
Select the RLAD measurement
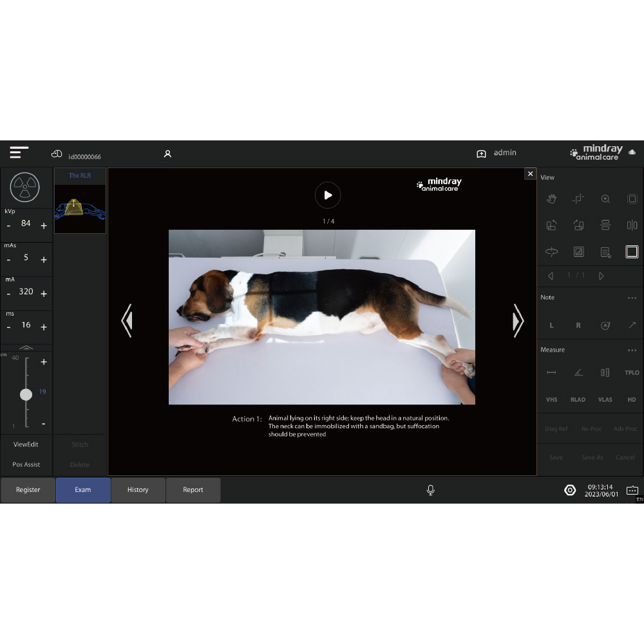(578, 400)
